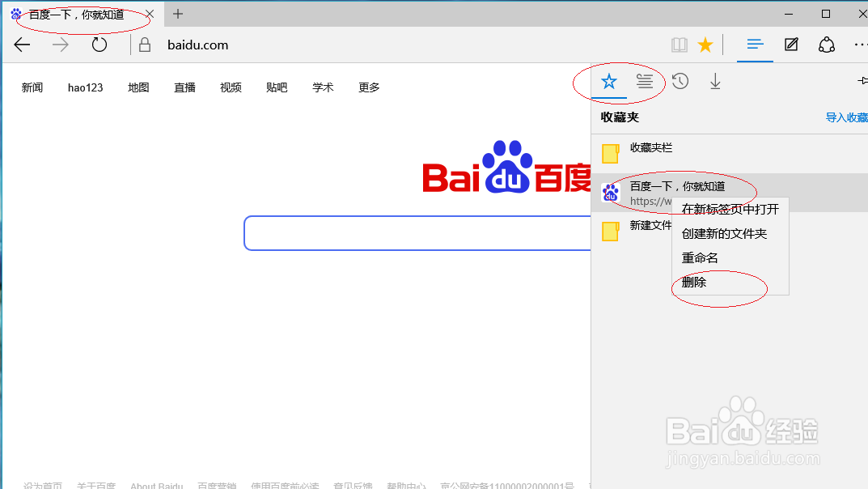Close the 百度一下 browser tab
This screenshot has height=489, width=868.
(150, 14)
